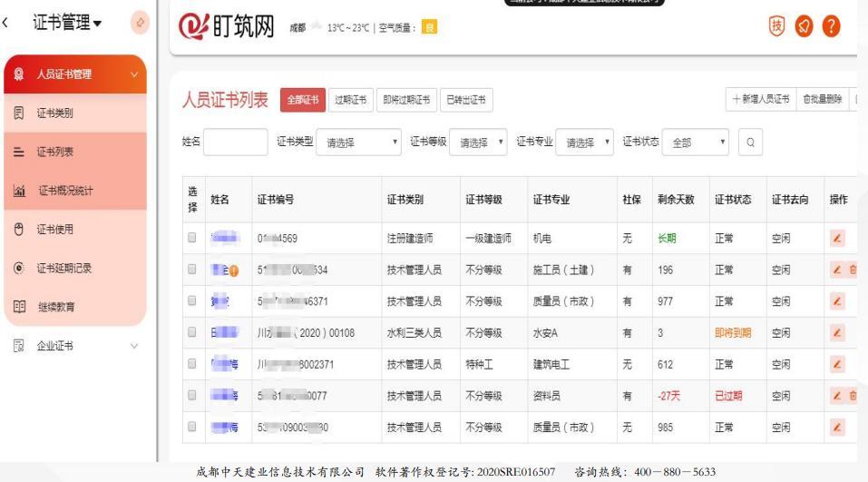This screenshot has height=482, width=868.
Task: Tick the checkbox for the 注册建造师 row
Action: point(192,239)
